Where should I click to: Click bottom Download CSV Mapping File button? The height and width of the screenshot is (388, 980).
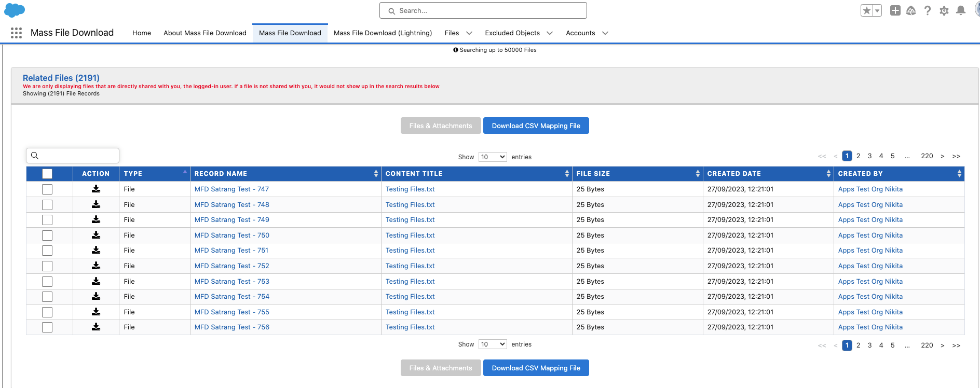[x=536, y=368]
